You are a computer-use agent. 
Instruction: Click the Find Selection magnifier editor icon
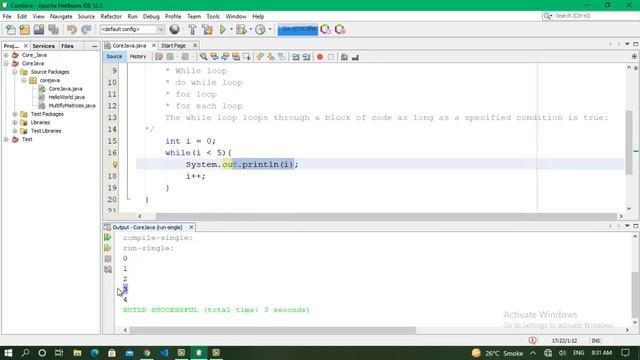203,57
